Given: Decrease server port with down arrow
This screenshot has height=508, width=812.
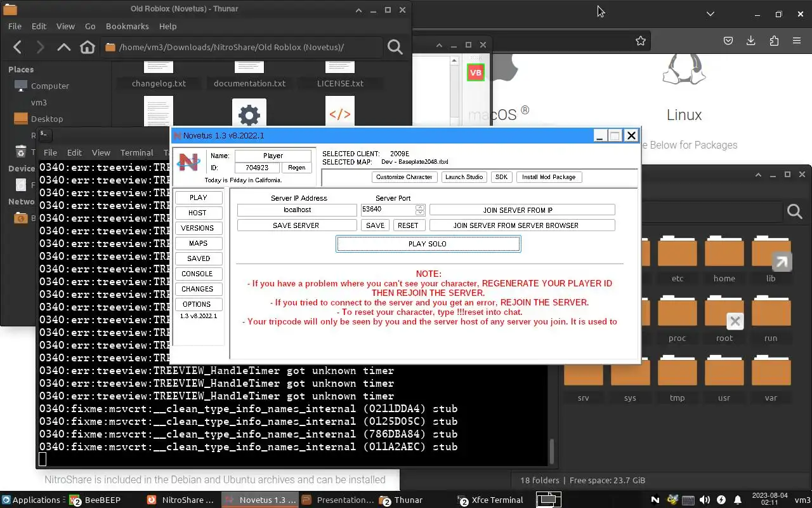Looking at the screenshot, I should (x=420, y=212).
